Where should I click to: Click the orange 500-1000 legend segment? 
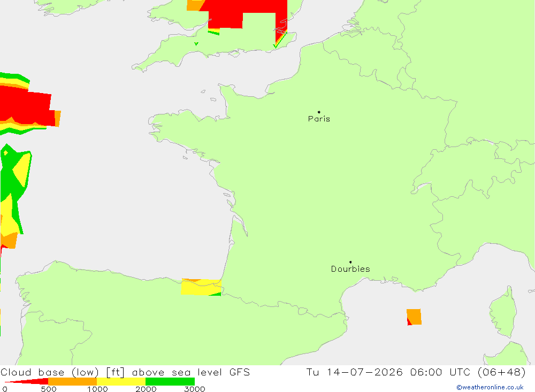72,381
